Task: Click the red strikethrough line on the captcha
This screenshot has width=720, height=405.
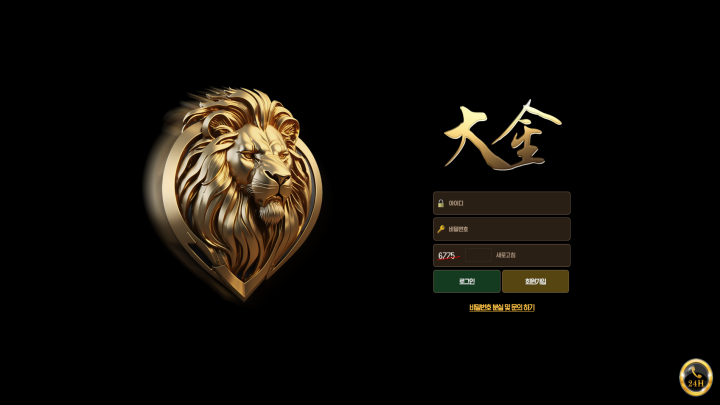Action: tap(449, 259)
